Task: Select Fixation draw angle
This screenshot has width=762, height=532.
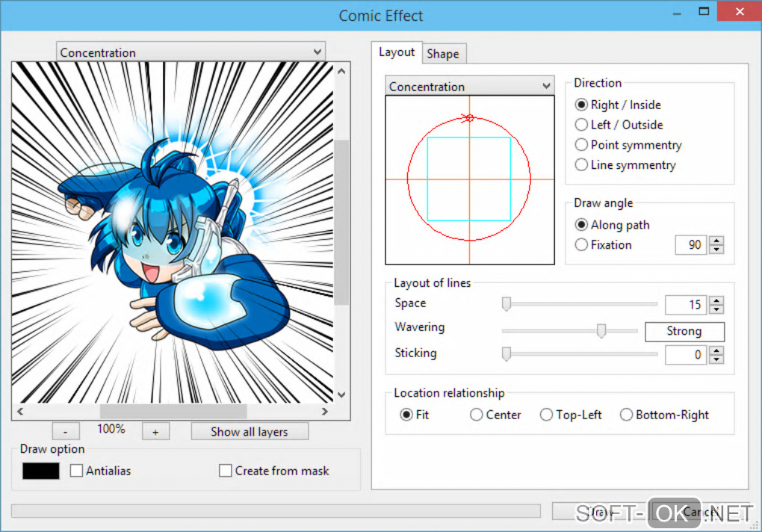Action: pyautogui.click(x=603, y=244)
